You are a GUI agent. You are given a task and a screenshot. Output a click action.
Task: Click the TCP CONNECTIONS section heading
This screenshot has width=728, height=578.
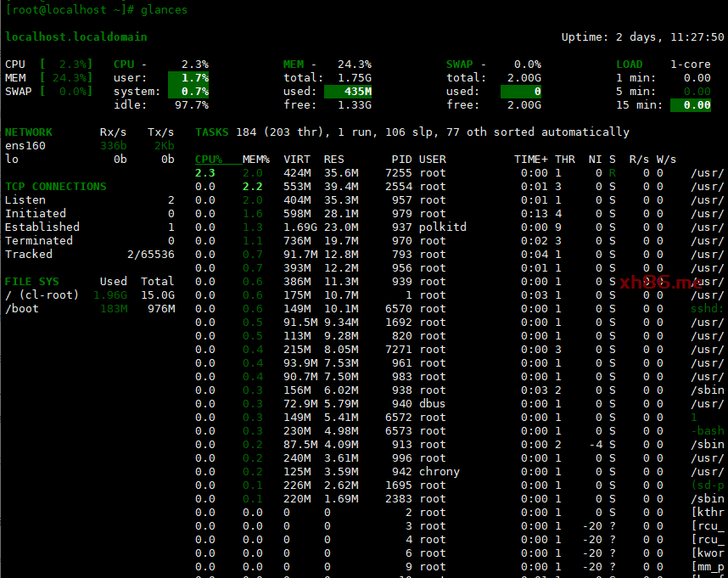pos(55,186)
